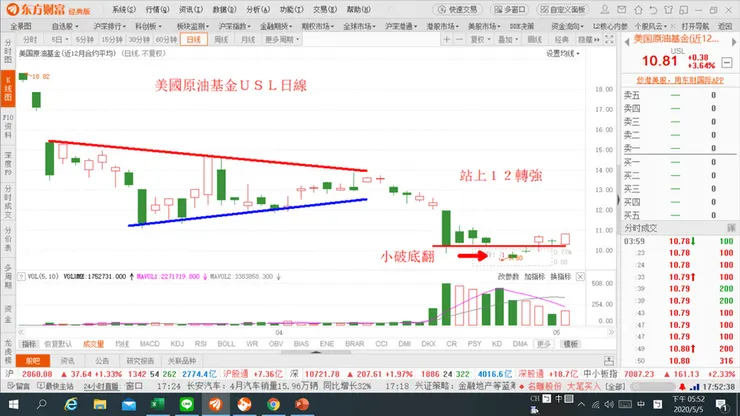Click the alert bell icon in status bar
740x416 pixels.
(682, 387)
